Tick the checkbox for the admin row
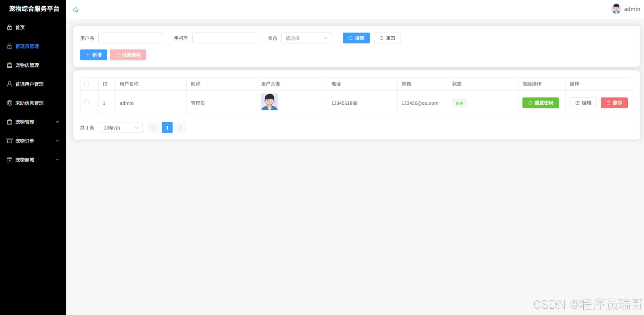The width and height of the screenshot is (644, 315). click(x=86, y=103)
